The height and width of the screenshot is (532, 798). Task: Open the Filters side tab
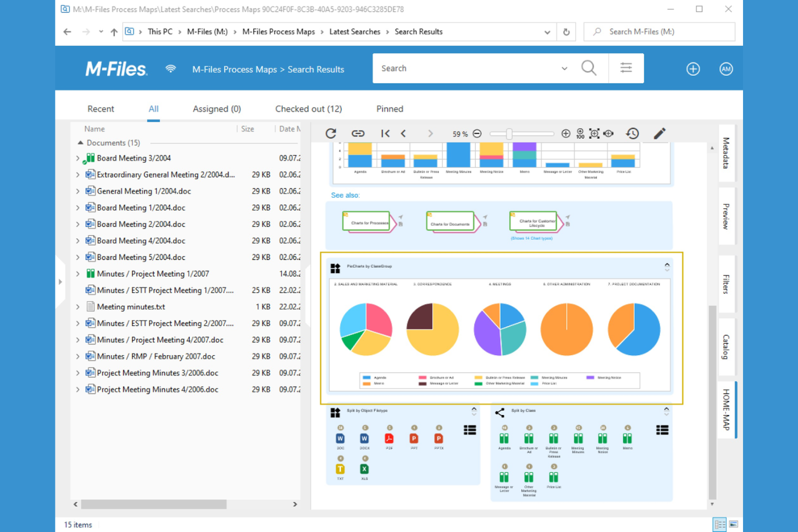pyautogui.click(x=726, y=284)
